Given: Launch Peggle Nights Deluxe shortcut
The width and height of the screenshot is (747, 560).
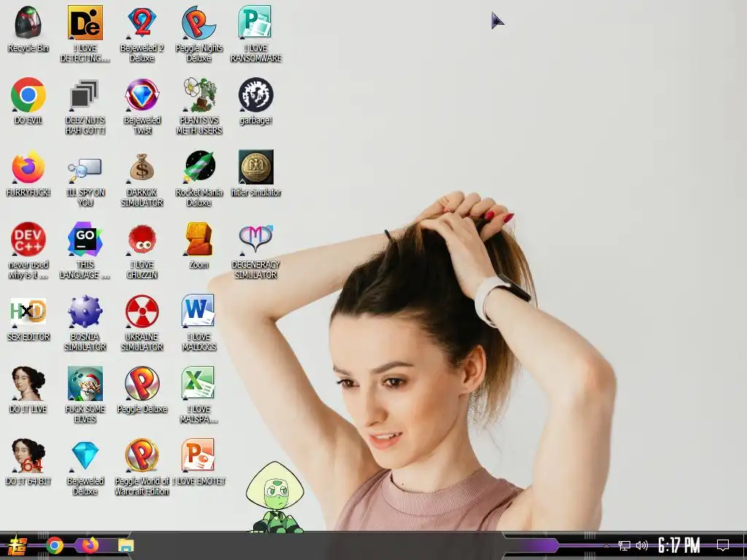Looking at the screenshot, I should [x=198, y=23].
